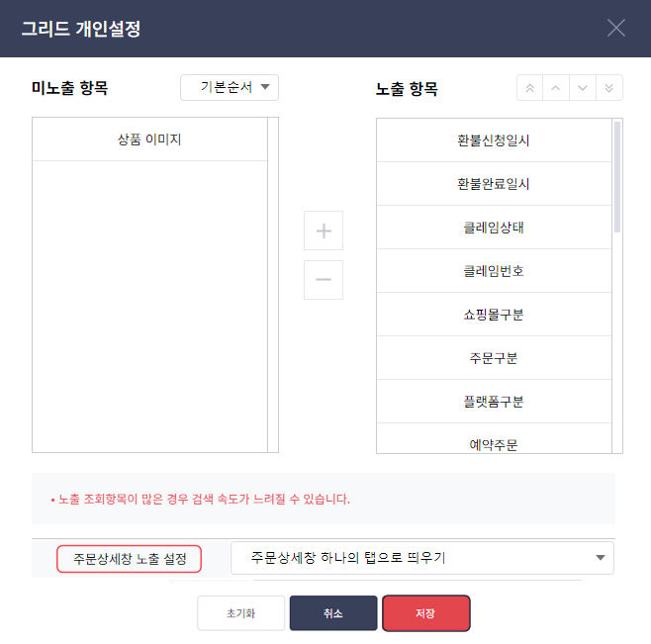This screenshot has width=651, height=644.
Task: Open the 기본순서 sort dropdown
Action: (230, 87)
